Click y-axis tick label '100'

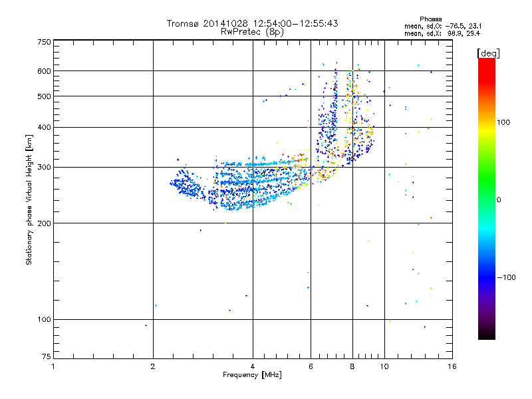45,319
